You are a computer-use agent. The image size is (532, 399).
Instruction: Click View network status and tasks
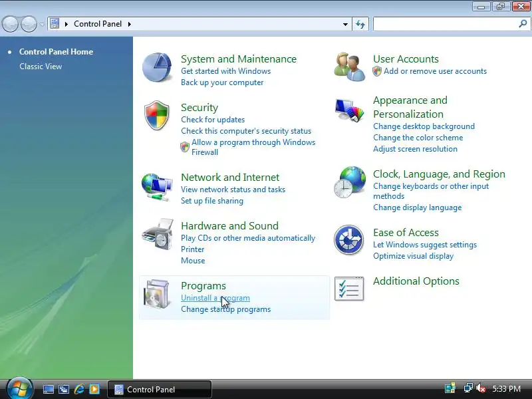pyautogui.click(x=233, y=190)
